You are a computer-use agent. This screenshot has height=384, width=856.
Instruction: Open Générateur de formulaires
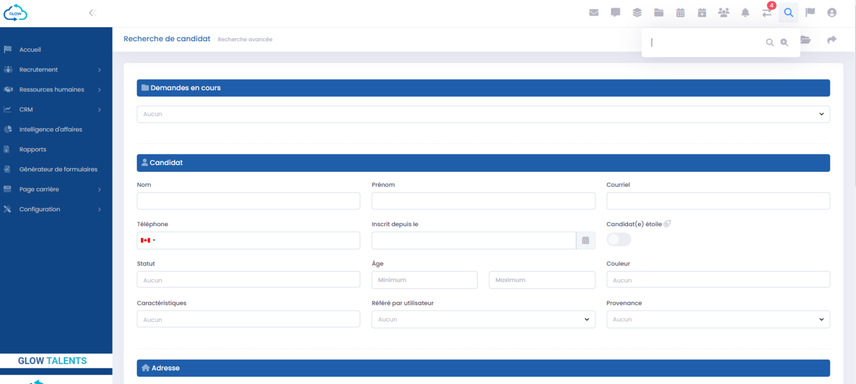click(x=58, y=169)
